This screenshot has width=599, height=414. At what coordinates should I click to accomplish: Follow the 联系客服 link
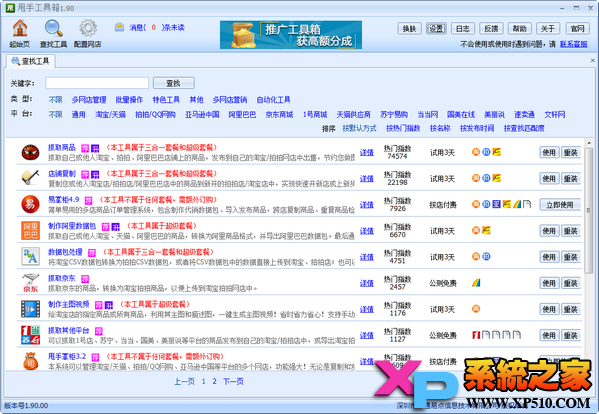click(x=573, y=44)
